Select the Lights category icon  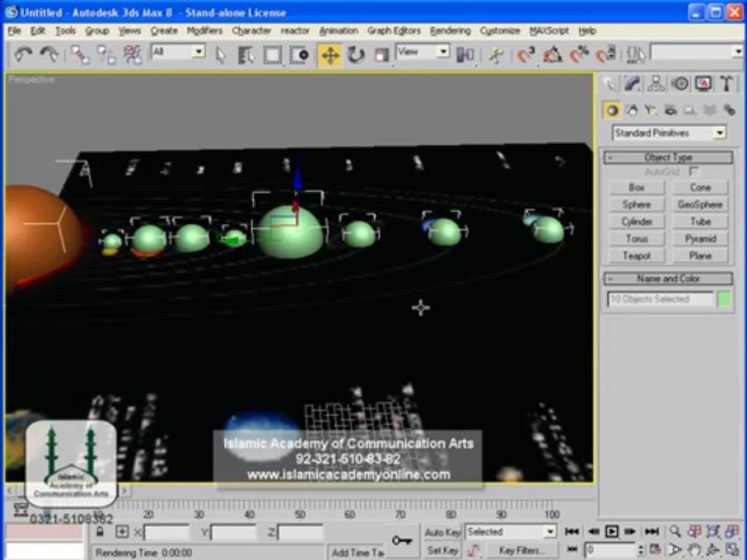pos(651,110)
